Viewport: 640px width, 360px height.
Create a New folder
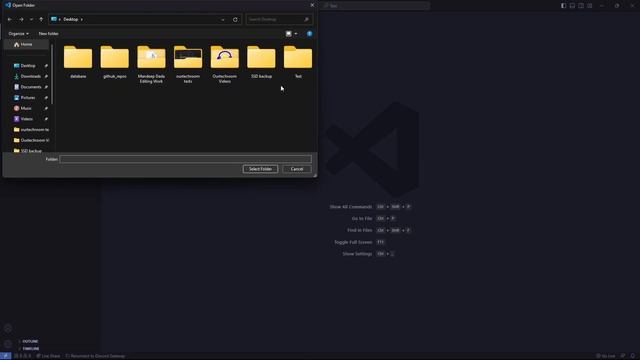pos(49,33)
